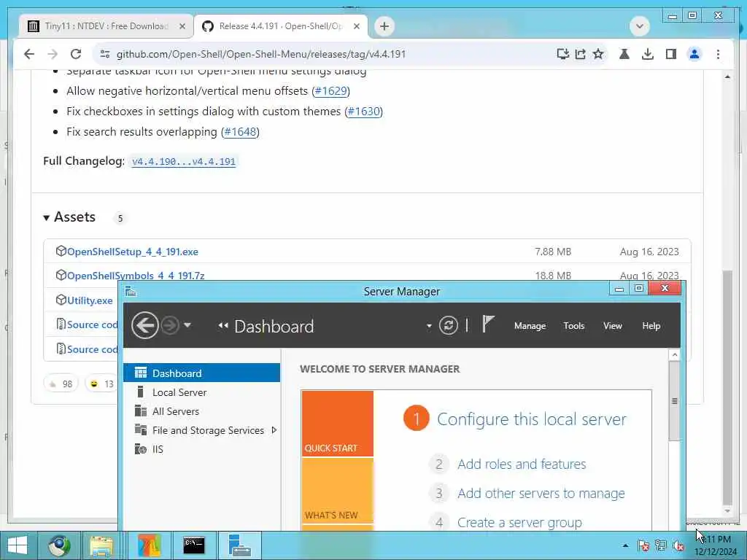The height and width of the screenshot is (560, 747).
Task: Close the Tiny11 NTDEV tab
Action: tap(182, 26)
